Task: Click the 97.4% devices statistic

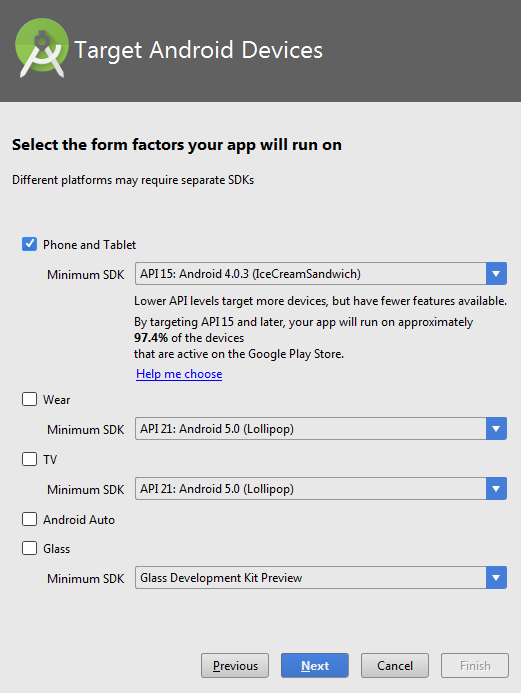Action: [151, 338]
